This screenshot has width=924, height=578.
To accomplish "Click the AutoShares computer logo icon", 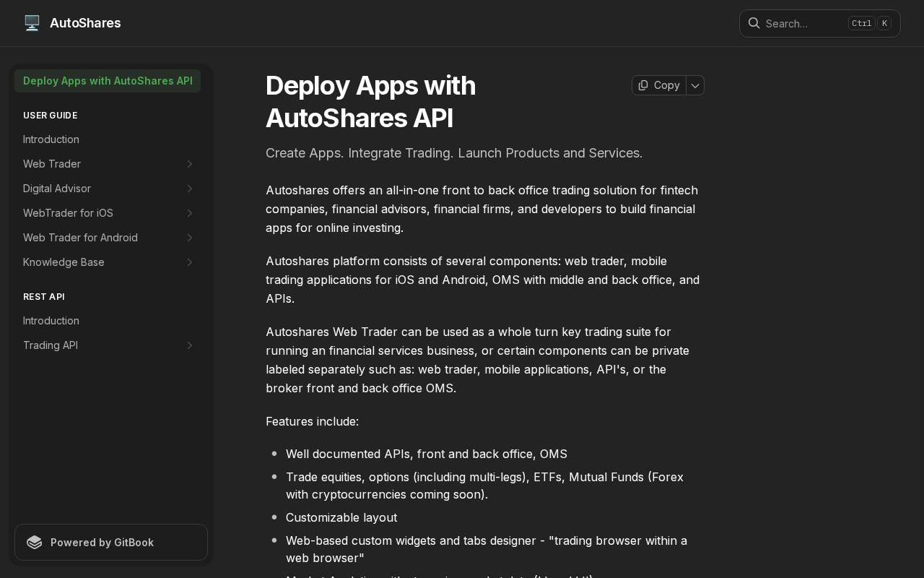I will point(32,23).
